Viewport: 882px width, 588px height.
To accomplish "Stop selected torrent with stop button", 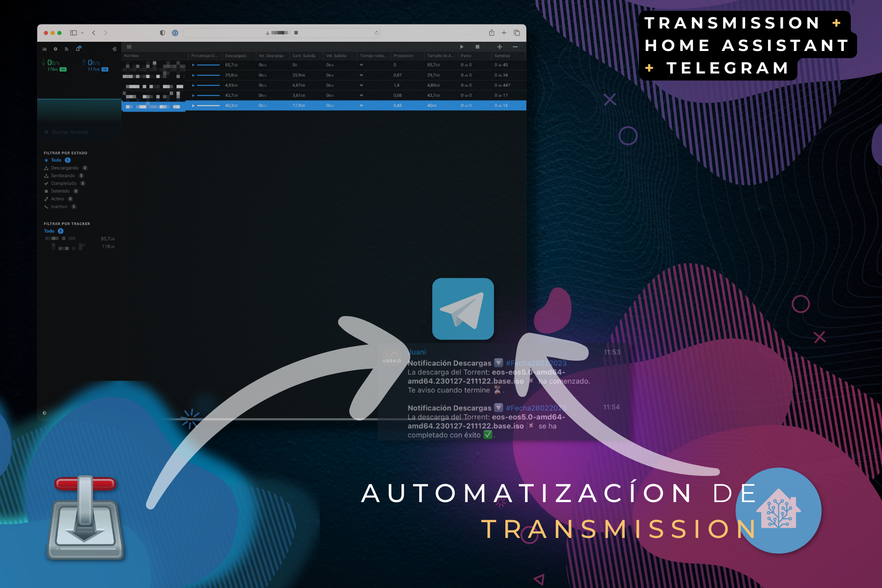I will click(477, 47).
